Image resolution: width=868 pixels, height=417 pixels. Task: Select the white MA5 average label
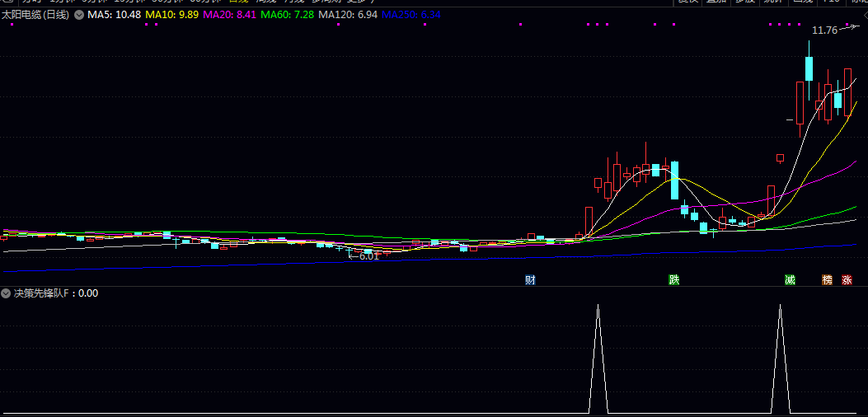(114, 15)
